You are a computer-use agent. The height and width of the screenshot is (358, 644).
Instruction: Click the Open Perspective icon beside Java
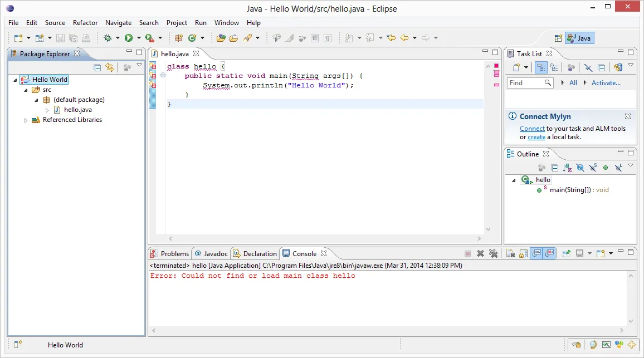(558, 38)
